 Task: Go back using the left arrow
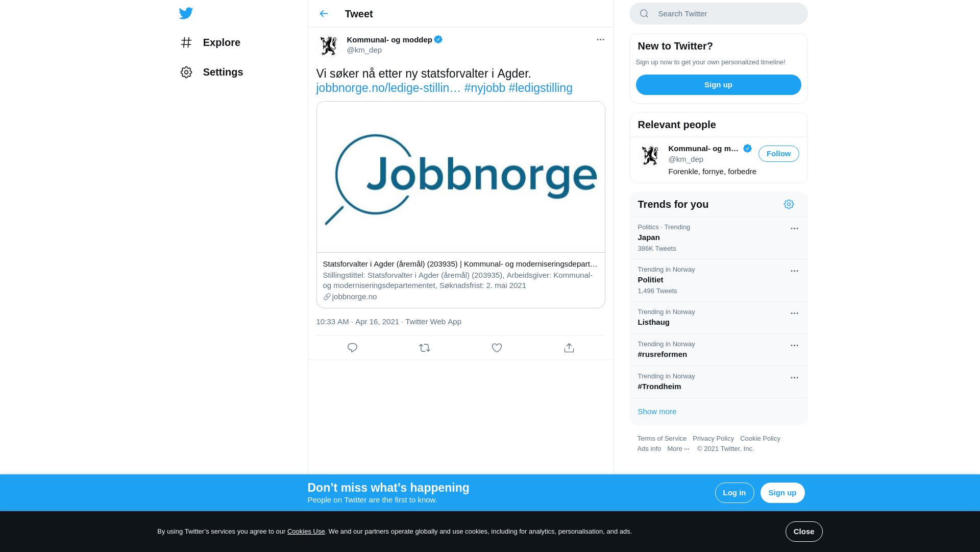(x=324, y=14)
